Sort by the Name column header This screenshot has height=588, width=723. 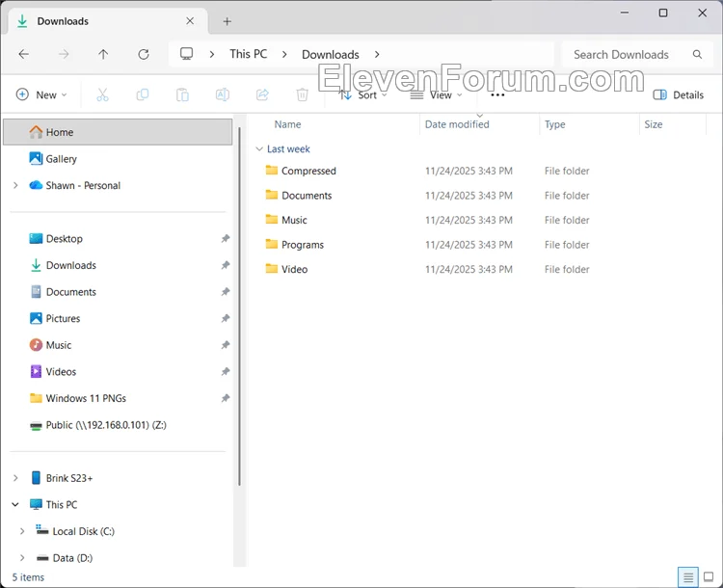[x=287, y=124]
